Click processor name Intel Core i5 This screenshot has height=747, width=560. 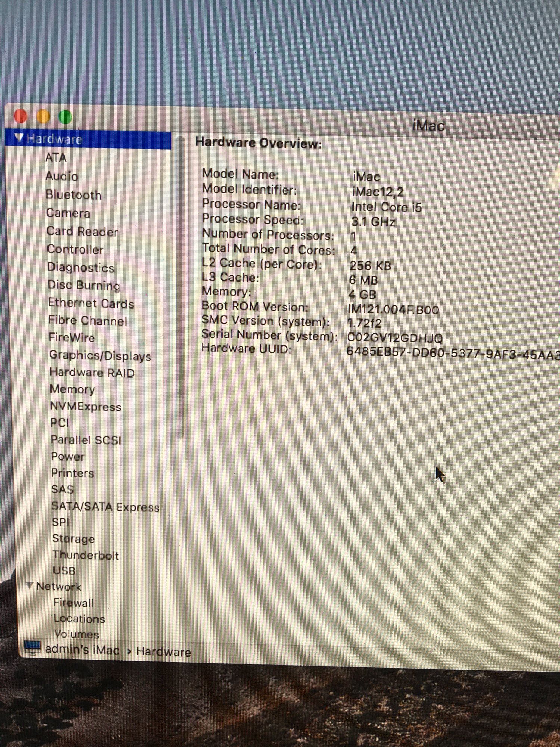pyautogui.click(x=386, y=207)
